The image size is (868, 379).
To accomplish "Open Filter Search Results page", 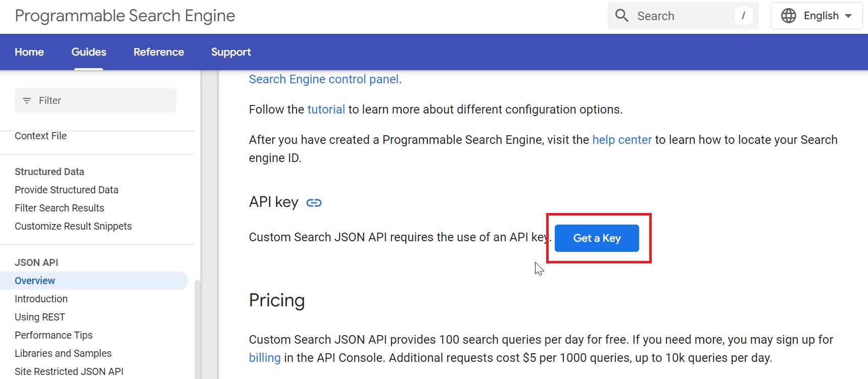I will point(59,208).
